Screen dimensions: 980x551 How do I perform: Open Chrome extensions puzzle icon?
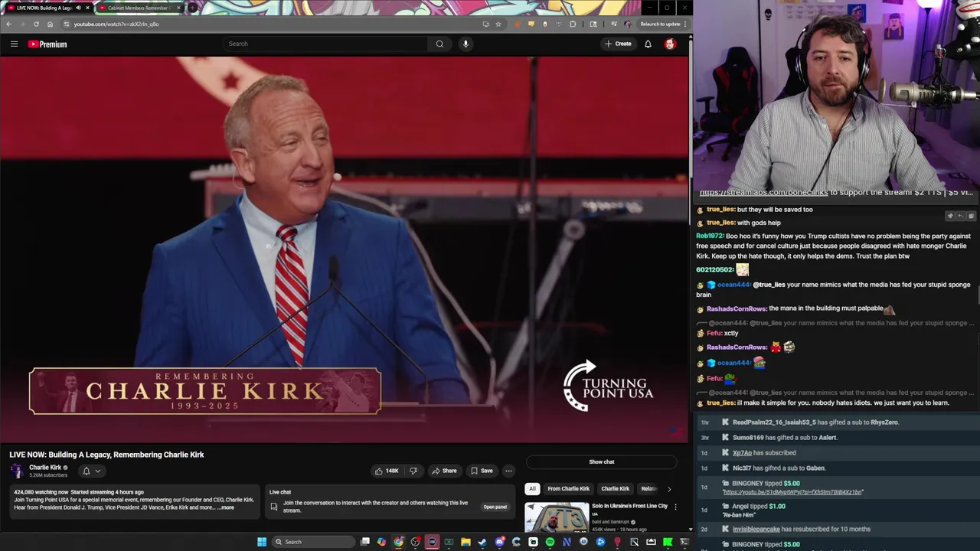pos(573,24)
